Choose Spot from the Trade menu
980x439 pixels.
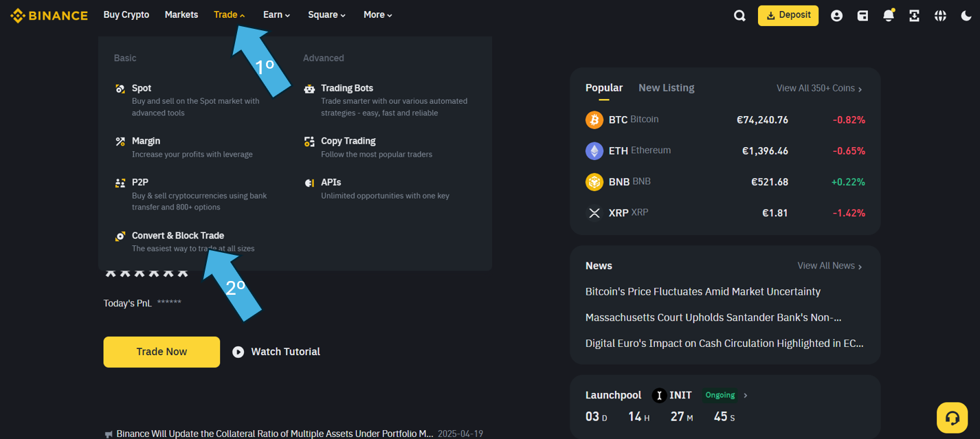(142, 88)
